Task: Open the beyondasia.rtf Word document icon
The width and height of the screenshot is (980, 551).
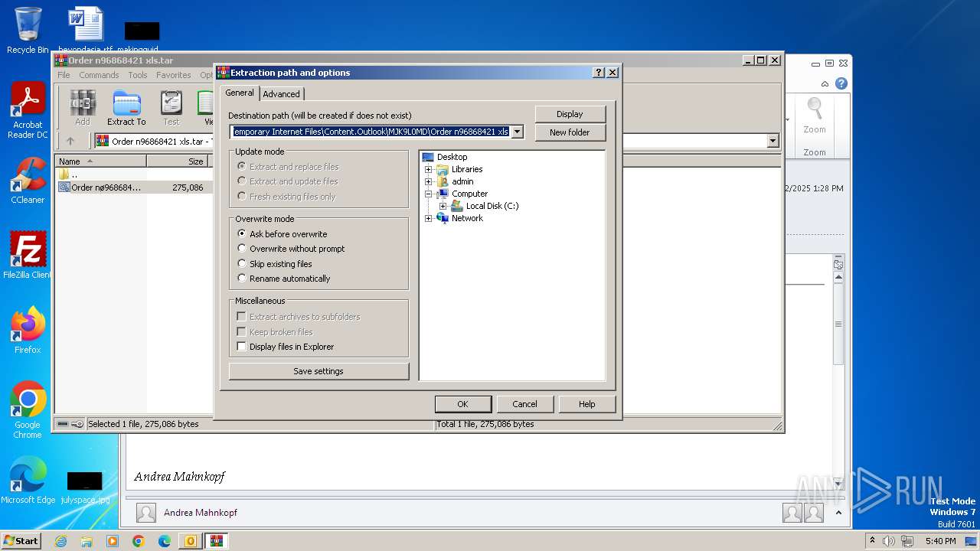Action: click(x=85, y=30)
